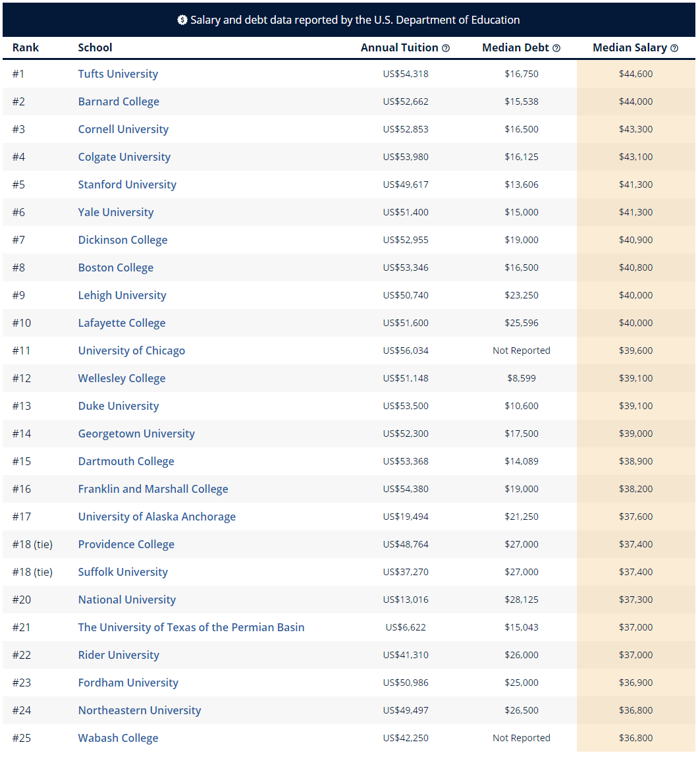The width and height of the screenshot is (700, 759).
Task: Click the #25 rank cell
Action: coord(22,738)
